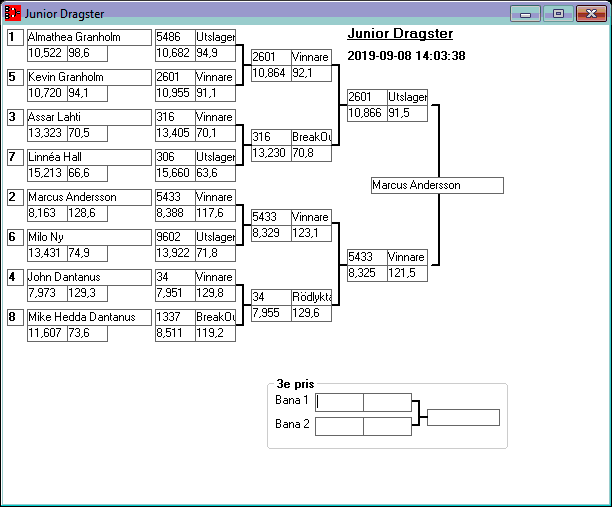Click the Kevin Granholm driver field
This screenshot has width=612, height=507.
(x=88, y=77)
